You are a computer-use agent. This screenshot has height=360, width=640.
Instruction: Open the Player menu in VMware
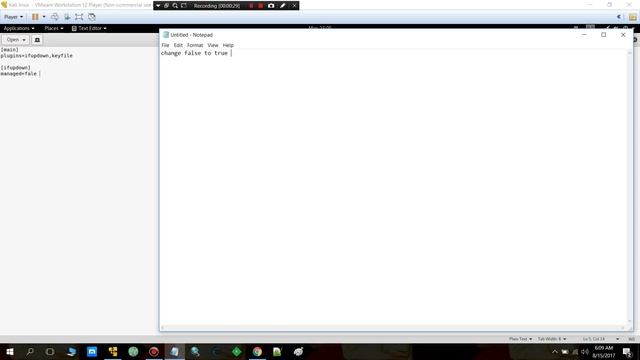click(13, 17)
